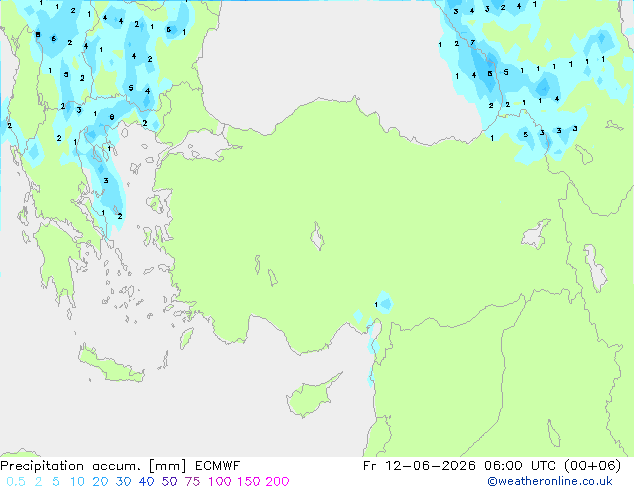This screenshot has width=634, height=490.
Task: Select the 30 legend value
Action: coord(123,482)
